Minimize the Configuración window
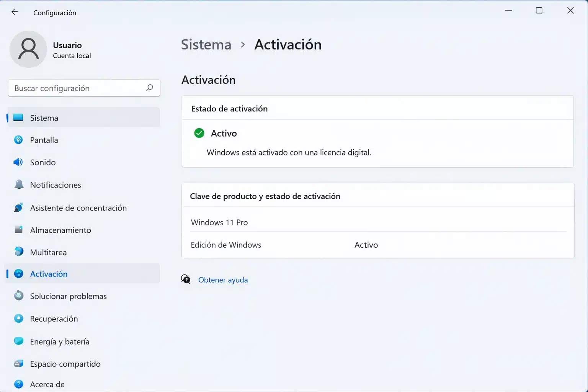Image resolution: width=588 pixels, height=392 pixels. [x=508, y=10]
